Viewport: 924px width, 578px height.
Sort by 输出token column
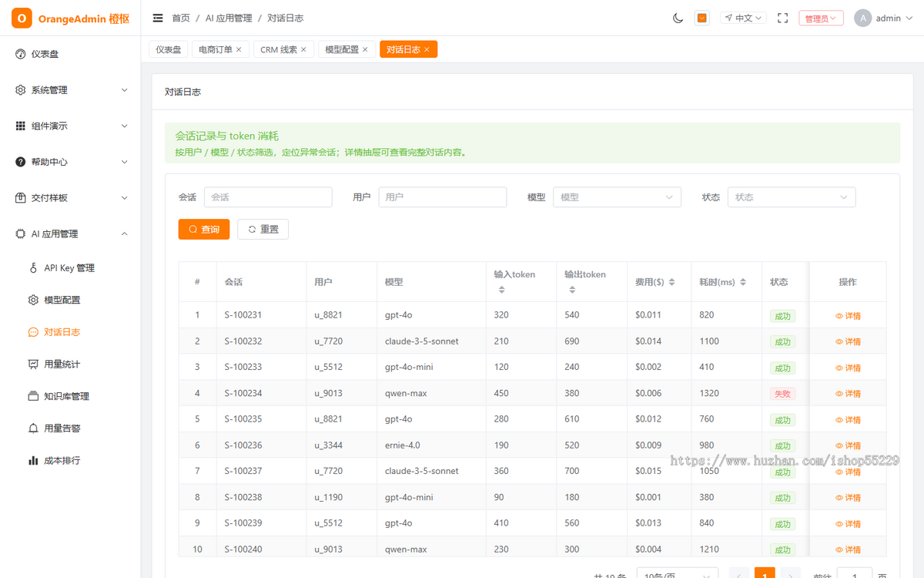tap(572, 290)
